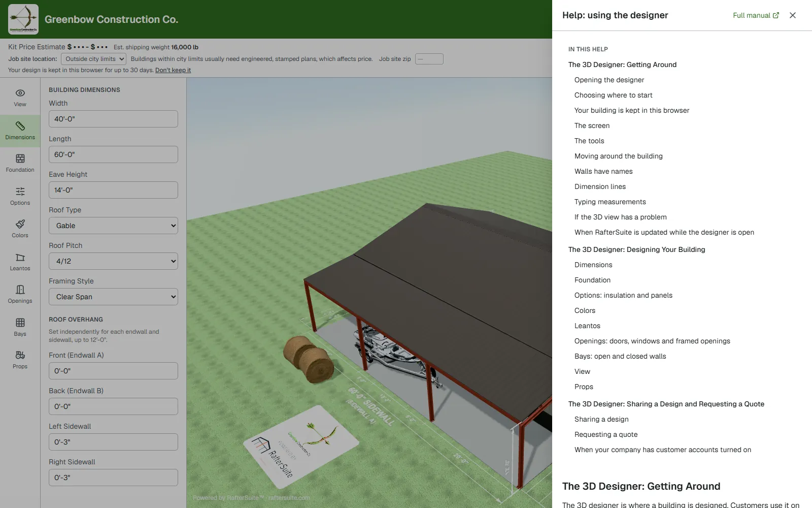Click the Left Sidewall overhang field
812x508 pixels.
(x=113, y=442)
